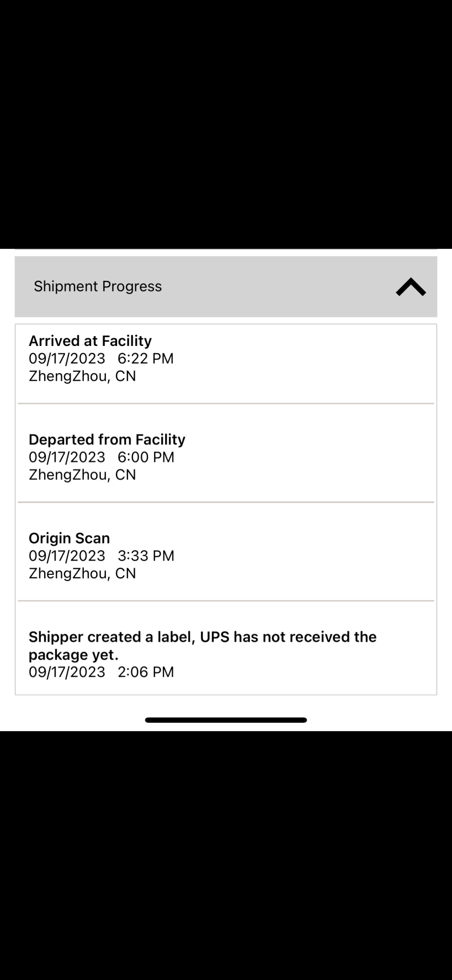Screen dimensions: 452x980
Task: Tap the 6:00 PM departure time
Action: (x=145, y=457)
